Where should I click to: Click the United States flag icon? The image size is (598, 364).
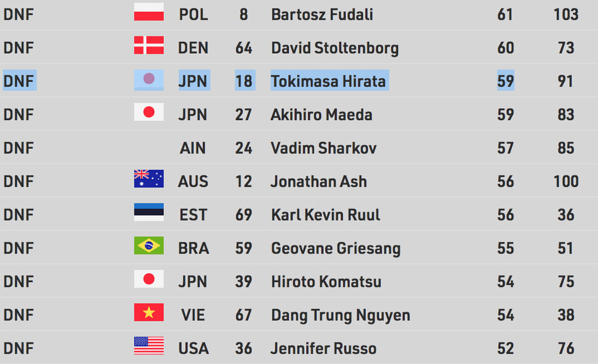[x=149, y=347]
